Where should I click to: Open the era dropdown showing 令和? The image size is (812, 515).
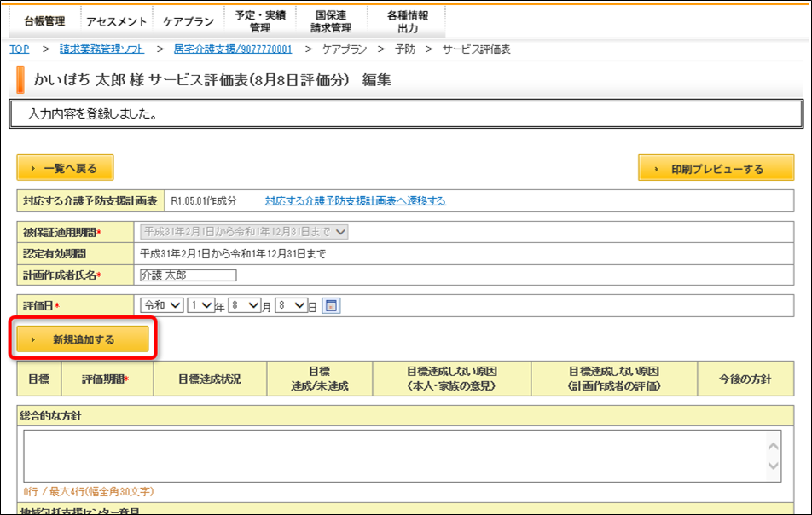pyautogui.click(x=161, y=305)
